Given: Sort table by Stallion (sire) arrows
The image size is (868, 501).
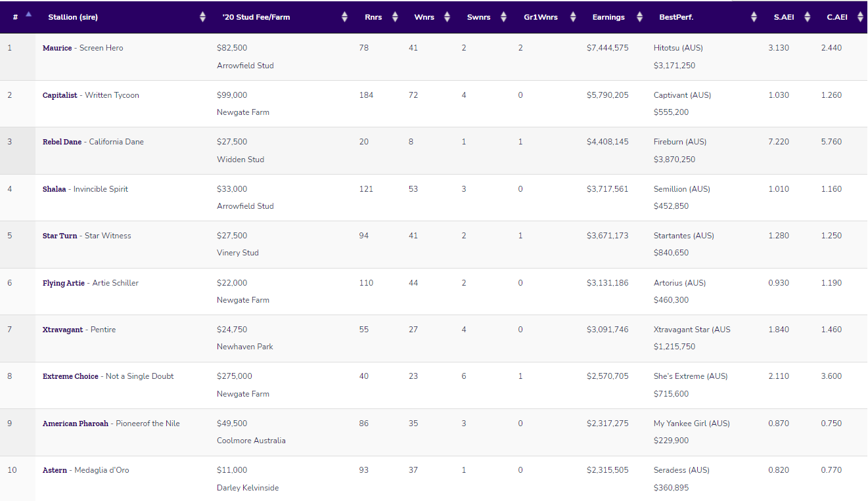Looking at the screenshot, I should pyautogui.click(x=202, y=17).
